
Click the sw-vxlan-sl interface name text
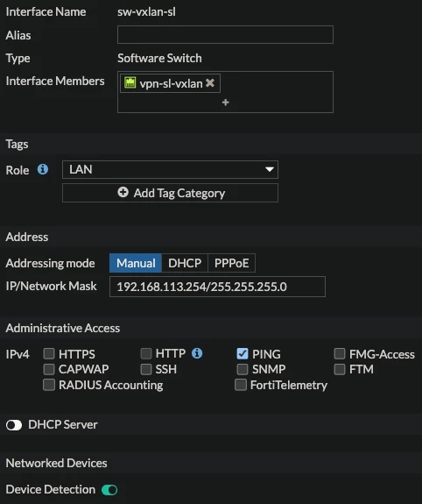pyautogui.click(x=146, y=12)
